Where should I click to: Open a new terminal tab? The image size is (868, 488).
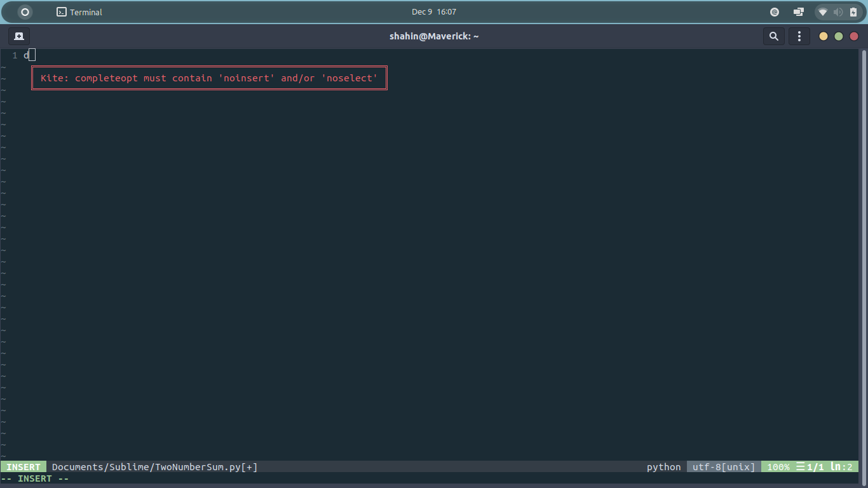point(19,36)
